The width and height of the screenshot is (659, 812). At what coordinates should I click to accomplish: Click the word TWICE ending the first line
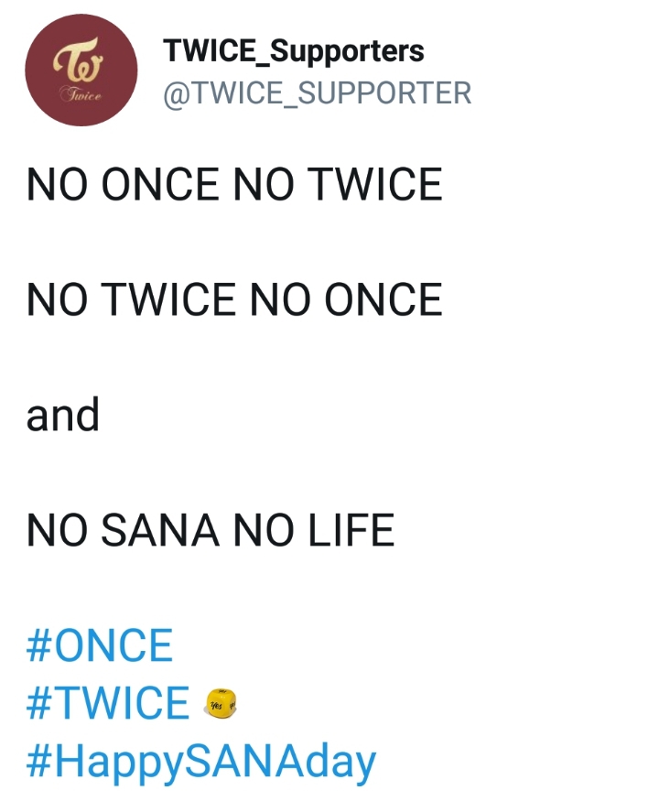[375, 184]
